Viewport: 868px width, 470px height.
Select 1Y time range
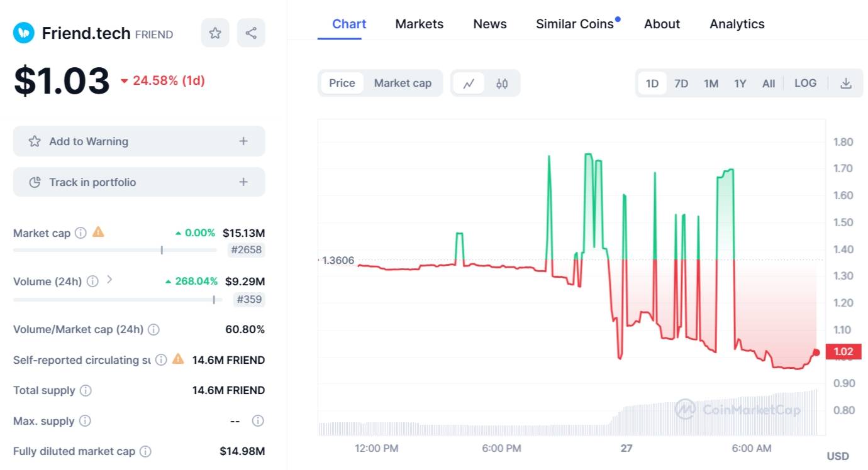740,83
